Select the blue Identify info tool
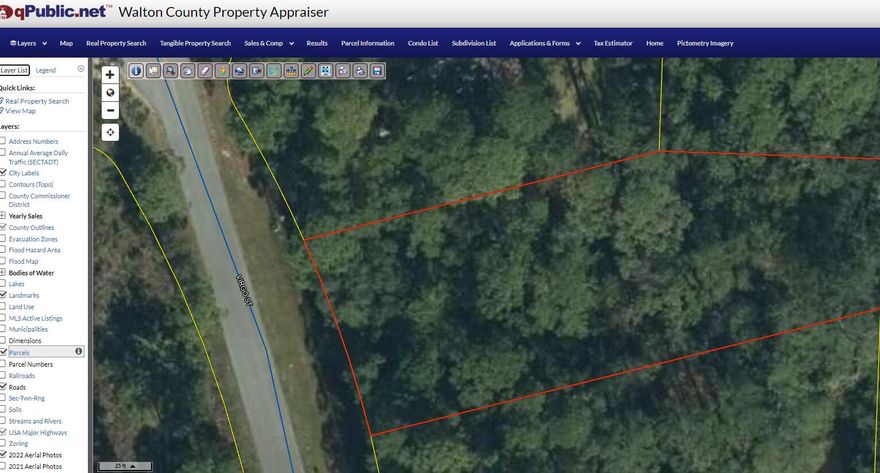This screenshot has width=880, height=473. [136, 71]
